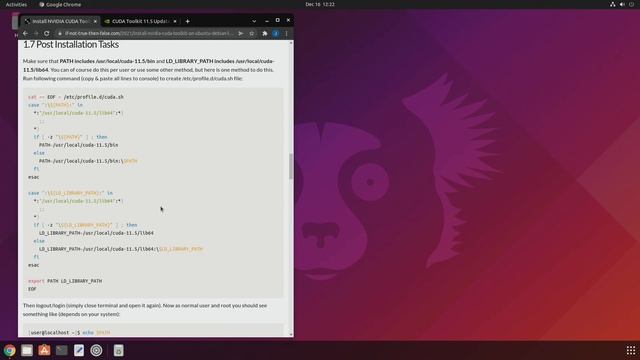Open Terminal from the dock
Viewport: 640px width, 360px height.
(x=62, y=350)
